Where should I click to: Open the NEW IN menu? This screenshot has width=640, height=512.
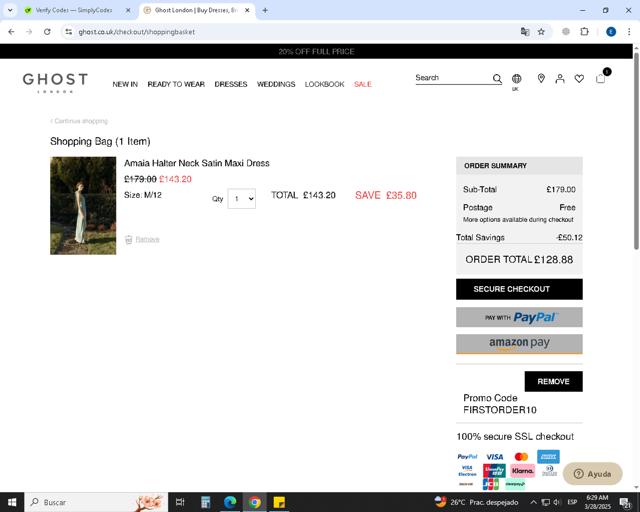pos(125,84)
